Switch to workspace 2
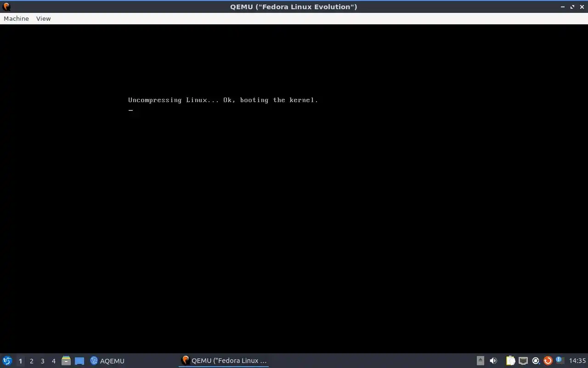 pyautogui.click(x=31, y=361)
